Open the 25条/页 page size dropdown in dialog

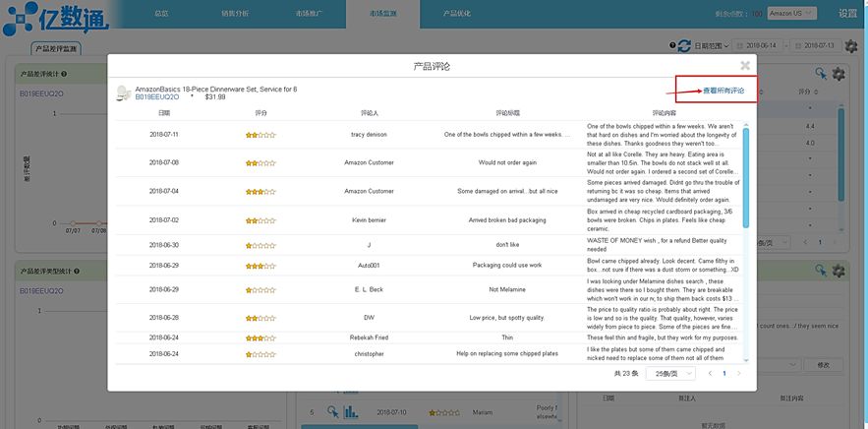670,374
